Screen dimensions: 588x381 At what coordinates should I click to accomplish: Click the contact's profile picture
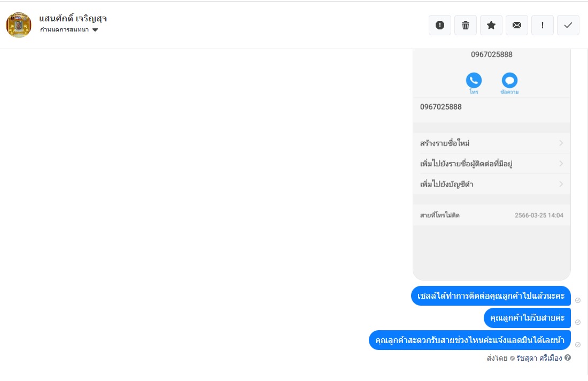tap(19, 25)
